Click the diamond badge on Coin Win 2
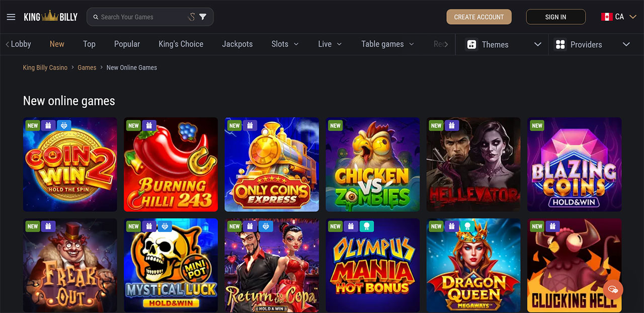This screenshot has height=313, width=644. coord(63,125)
